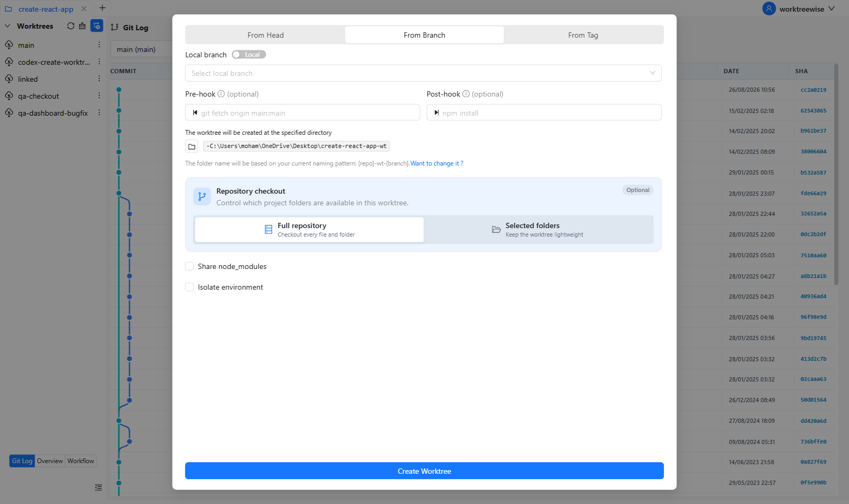Image resolution: width=849 pixels, height=504 pixels.
Task: Click the folder browse icon for directory
Action: [x=192, y=146]
